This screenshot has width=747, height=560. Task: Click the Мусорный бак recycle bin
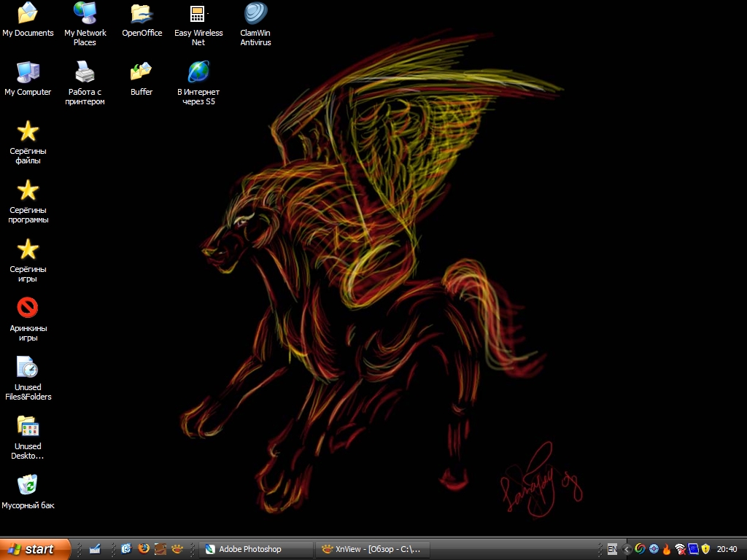(x=28, y=486)
